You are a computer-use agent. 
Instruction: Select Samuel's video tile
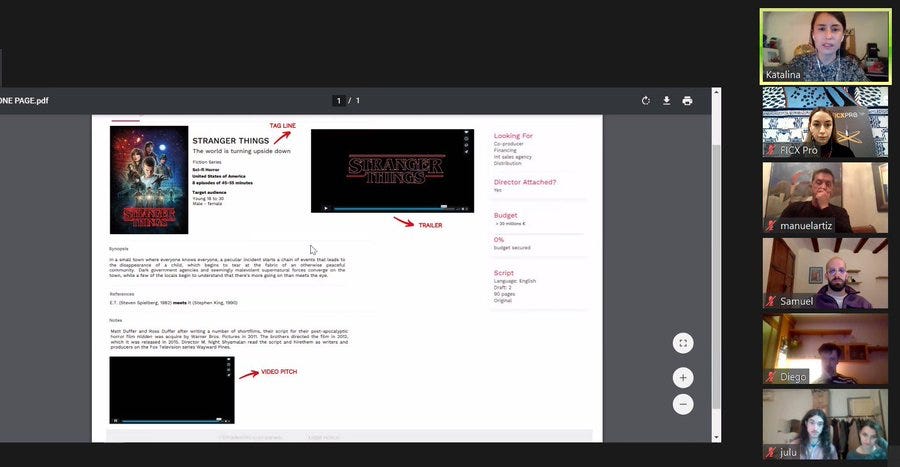click(825, 273)
